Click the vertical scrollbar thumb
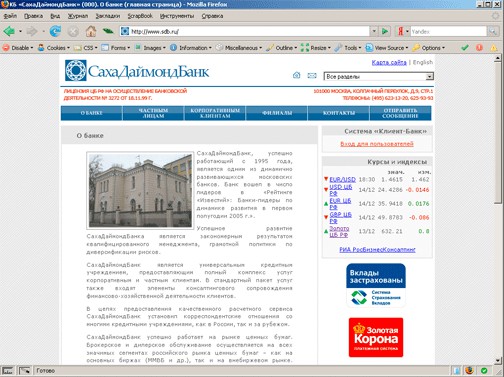 pyautogui.click(x=497, y=133)
